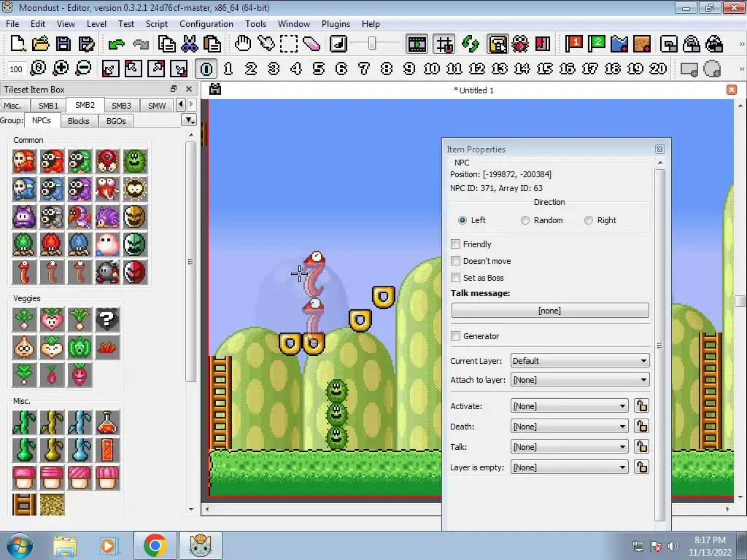Screen dimensions: 747x560
Task: Close the Item Properties panel
Action: point(659,149)
